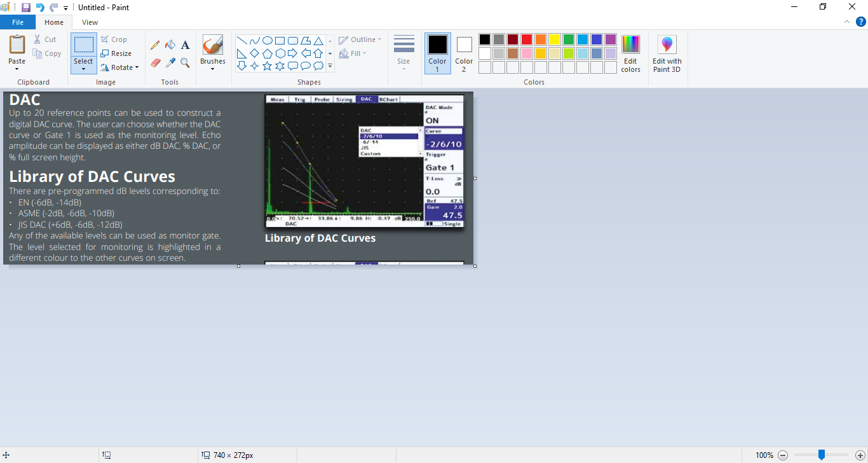Select the Five-point star shape

(268, 66)
